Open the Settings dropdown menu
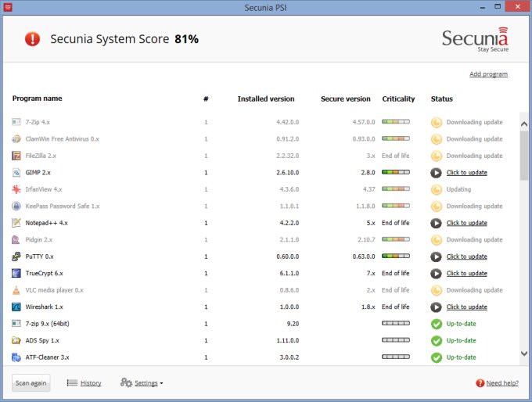 (142, 383)
